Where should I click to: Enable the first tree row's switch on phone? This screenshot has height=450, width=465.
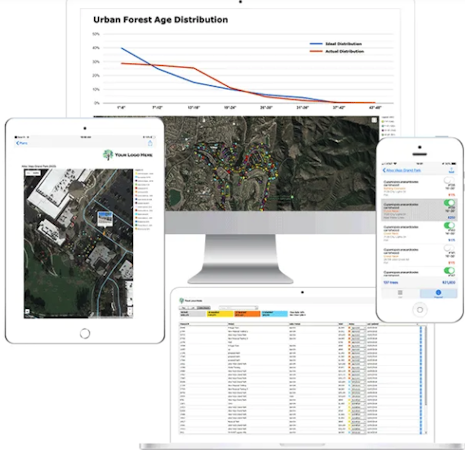[x=449, y=180]
